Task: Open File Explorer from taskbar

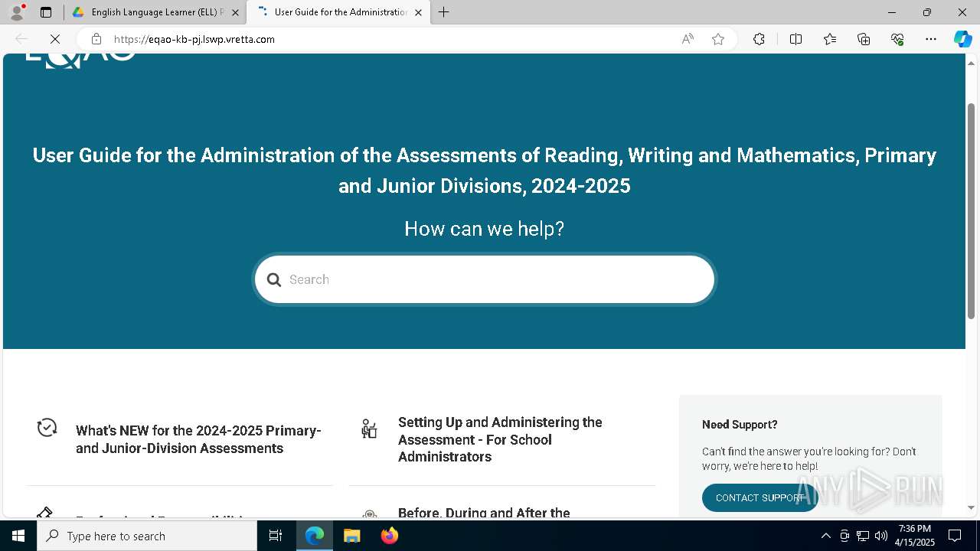Action: click(351, 536)
